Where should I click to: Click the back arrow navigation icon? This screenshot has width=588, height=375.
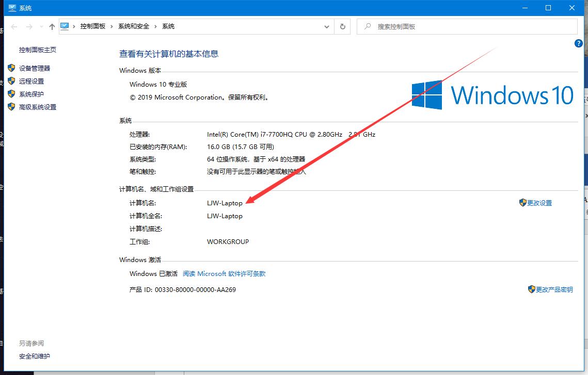click(x=13, y=26)
